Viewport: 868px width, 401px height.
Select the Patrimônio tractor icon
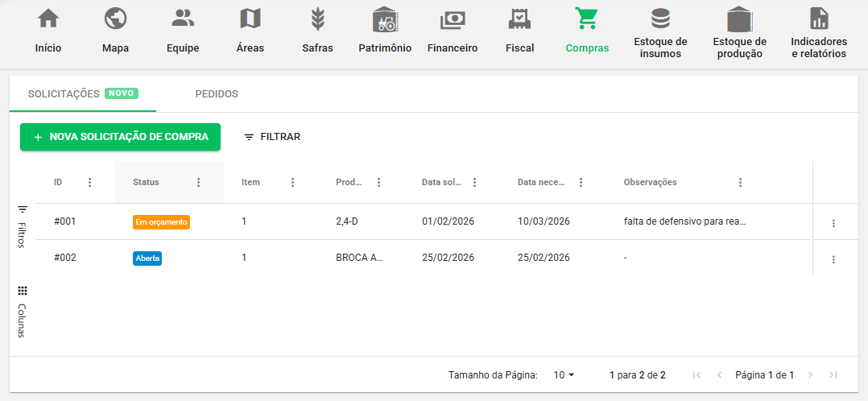385,19
